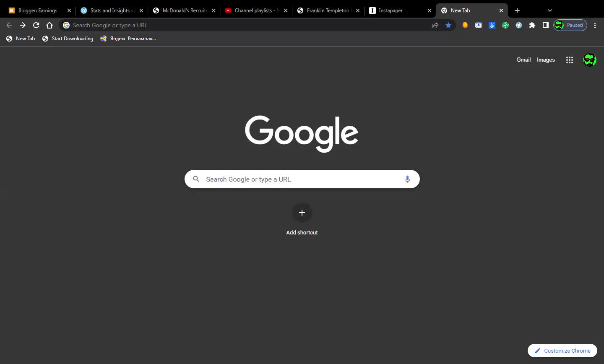Open the circular red-blue ring extension
Image resolution: width=604 pixels, height=364 pixels.
point(519,25)
